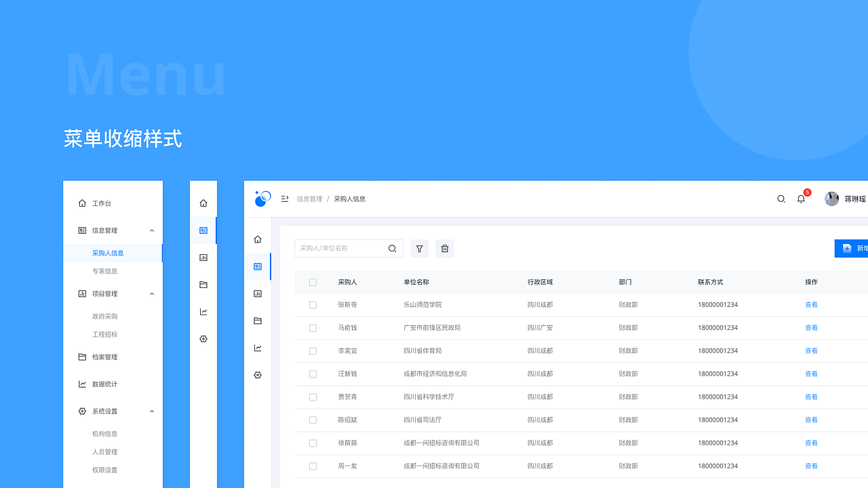Click the blue app logo in header

click(262, 198)
